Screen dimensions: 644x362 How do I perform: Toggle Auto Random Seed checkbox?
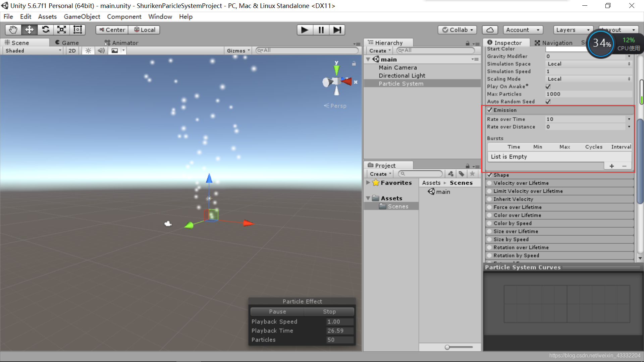click(548, 102)
